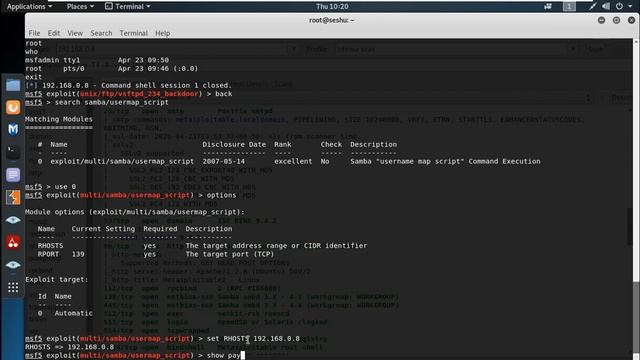The image size is (640, 360).
Task: Open the Applications menu
Action: tap(29, 6)
